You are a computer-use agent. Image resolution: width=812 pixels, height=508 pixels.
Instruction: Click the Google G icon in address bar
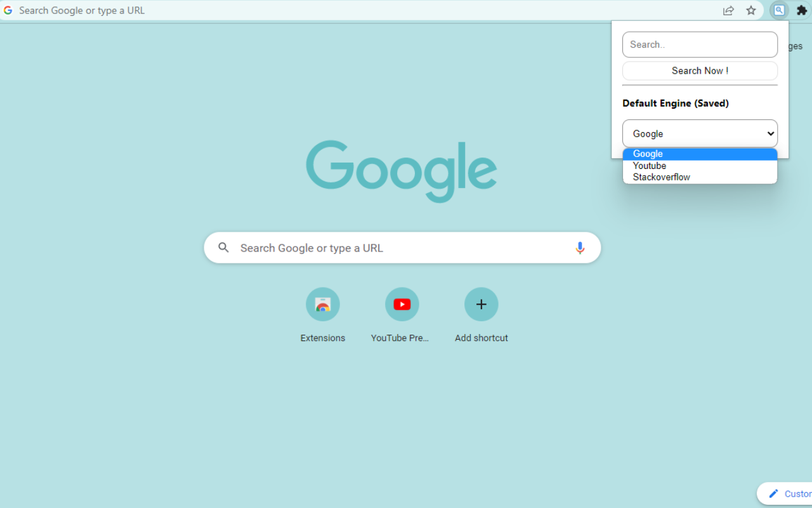coord(8,10)
